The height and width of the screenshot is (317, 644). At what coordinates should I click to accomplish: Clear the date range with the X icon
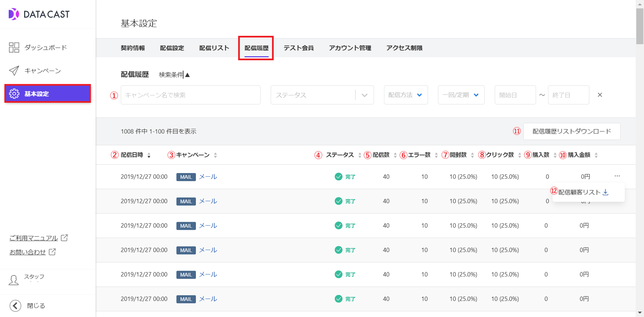600,95
